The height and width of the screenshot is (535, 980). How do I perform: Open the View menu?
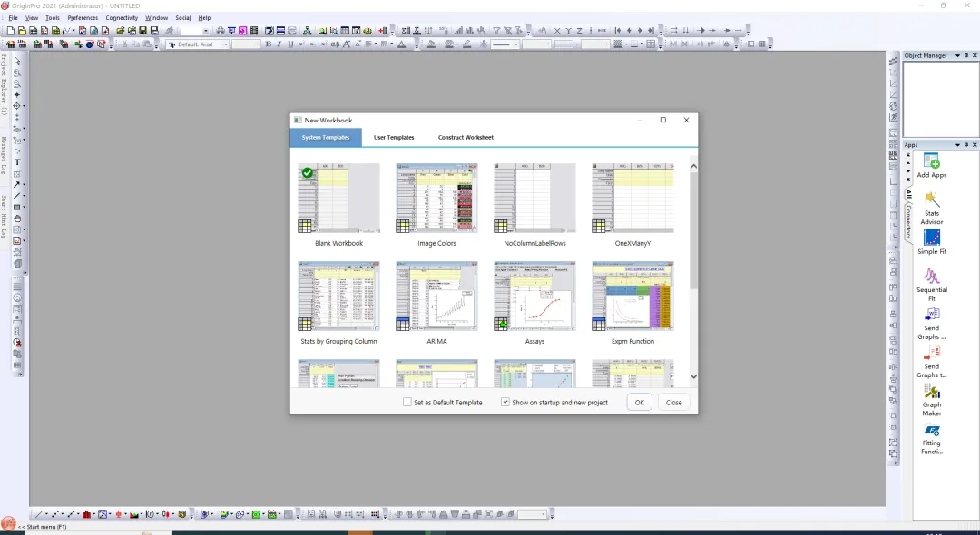(x=31, y=17)
